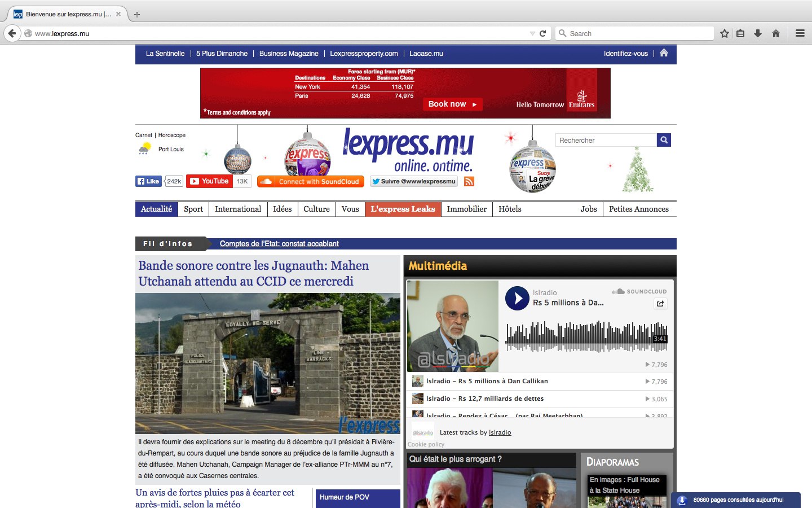
Task: Play the Islradio SoundCloud track
Action: 517,299
